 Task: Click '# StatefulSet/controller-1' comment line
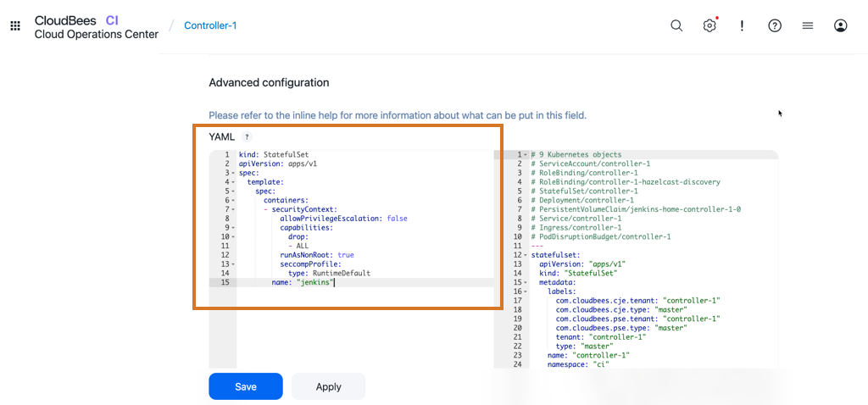[x=587, y=191]
